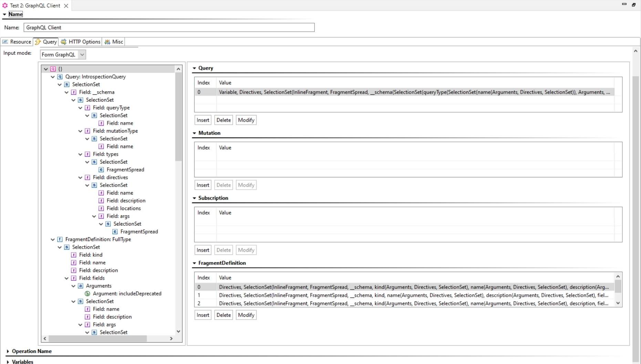This screenshot has height=364, width=641.
Task: Click the app logo in the title bar
Action: tap(4, 5)
